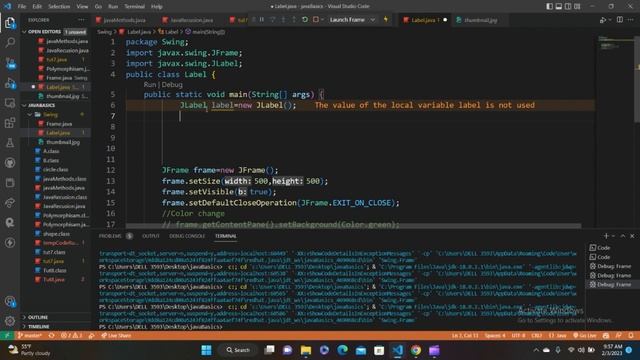Open the Run Java dropdown arrow
This screenshot has height=360, width=640.
(609, 20)
